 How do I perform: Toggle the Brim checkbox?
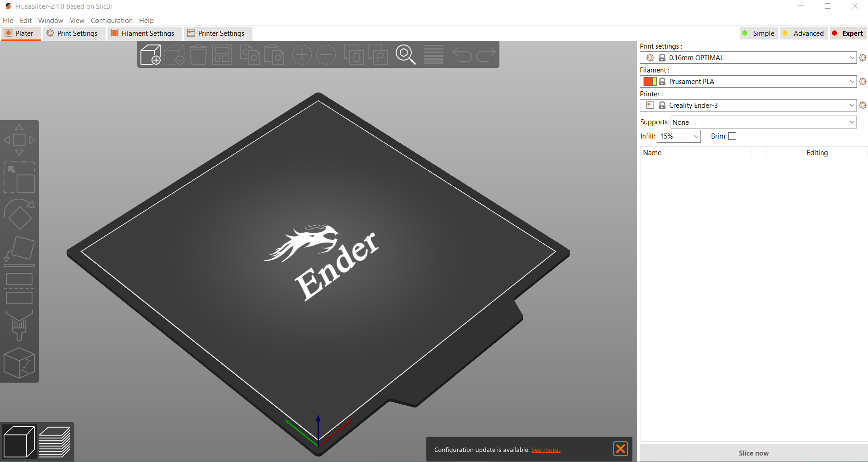733,136
